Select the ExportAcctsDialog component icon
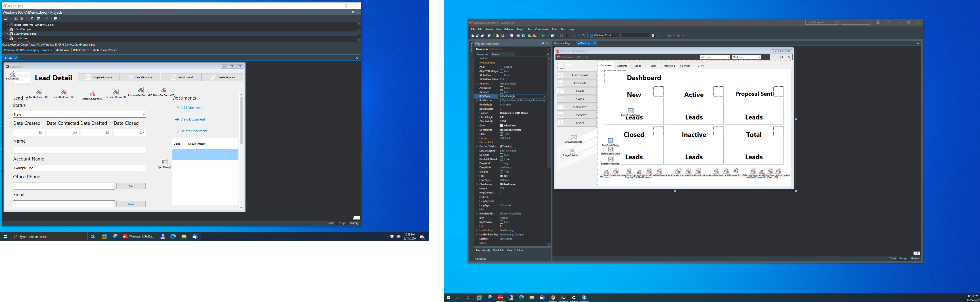980x302 pixels. 610,159
